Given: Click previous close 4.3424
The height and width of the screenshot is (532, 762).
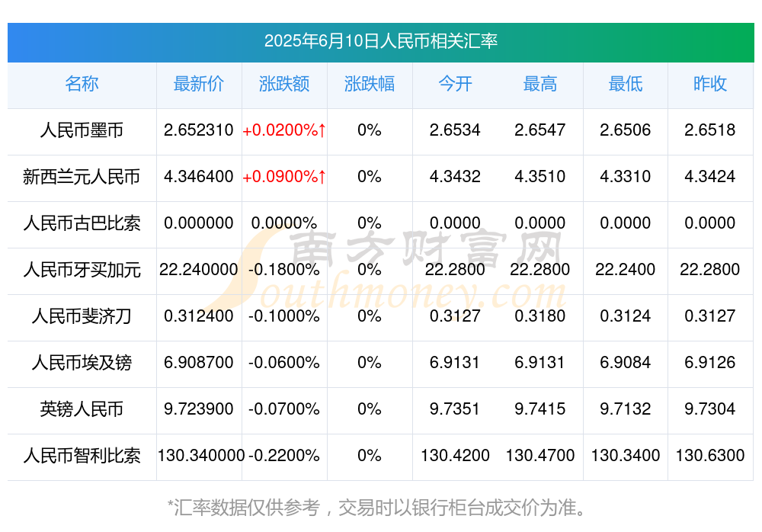Looking at the screenshot, I should [x=710, y=176].
